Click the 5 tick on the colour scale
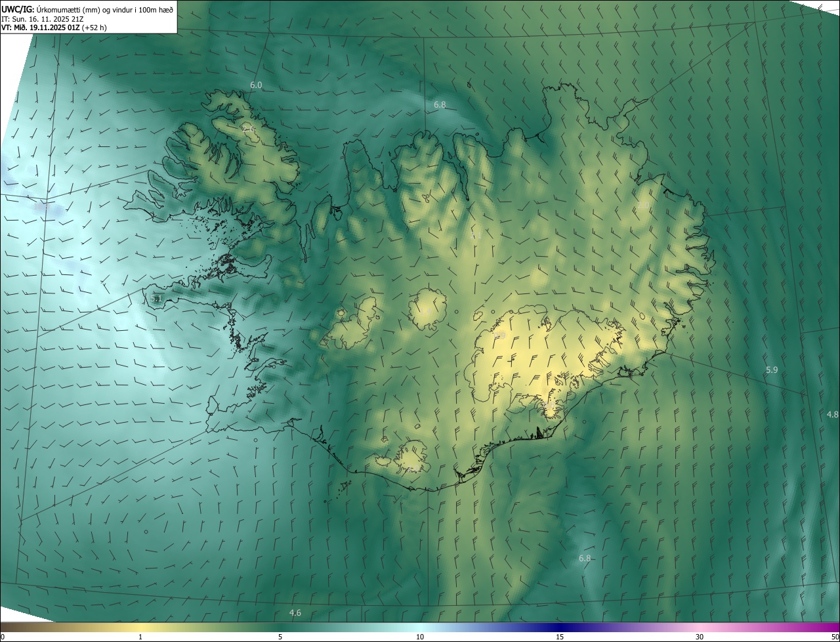 click(280, 637)
